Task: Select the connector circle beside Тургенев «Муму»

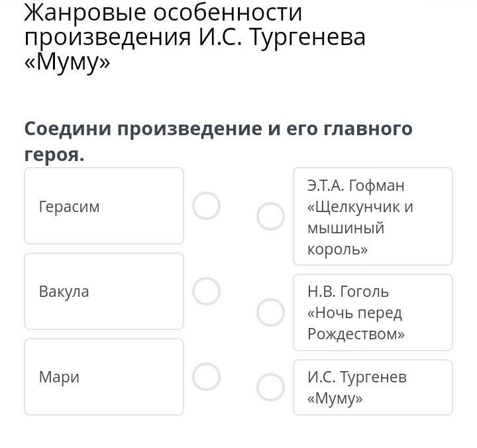Action: 270,388
